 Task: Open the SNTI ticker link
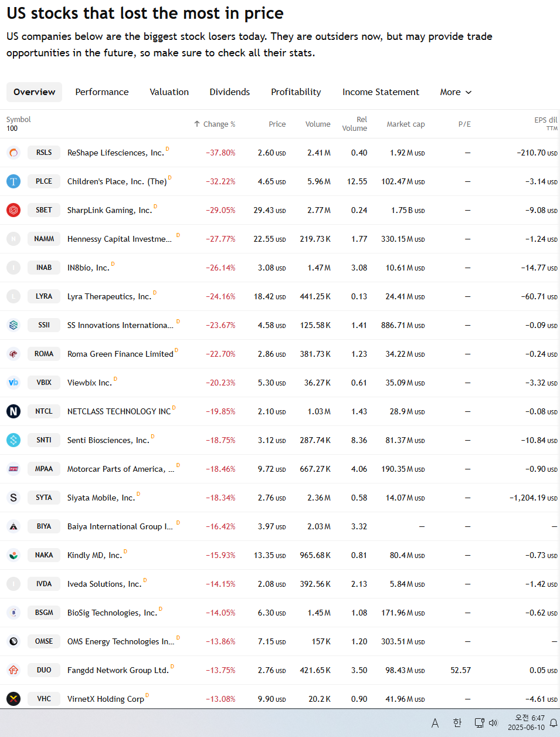point(44,440)
